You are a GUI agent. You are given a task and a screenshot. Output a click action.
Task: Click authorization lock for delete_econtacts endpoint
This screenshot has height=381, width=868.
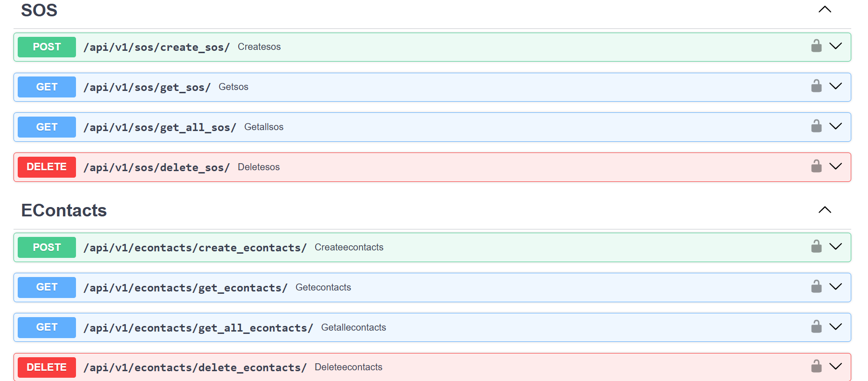tap(816, 367)
